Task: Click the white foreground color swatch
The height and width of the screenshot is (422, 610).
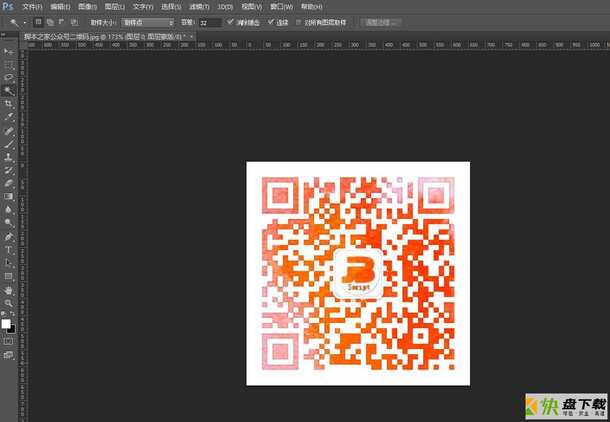Action: [x=5, y=323]
